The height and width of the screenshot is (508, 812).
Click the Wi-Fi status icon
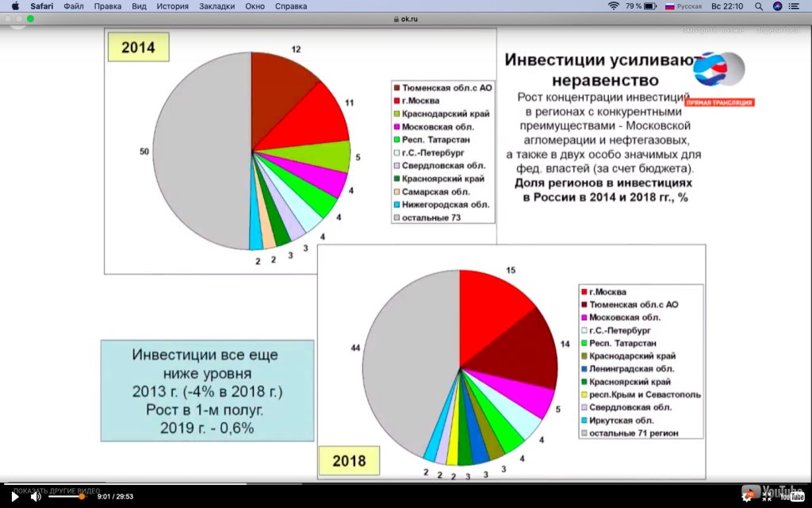tap(613, 6)
